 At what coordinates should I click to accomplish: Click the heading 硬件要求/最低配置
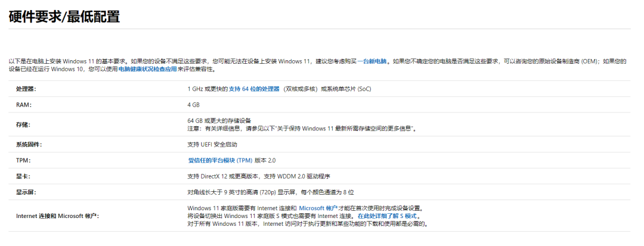[64, 17]
